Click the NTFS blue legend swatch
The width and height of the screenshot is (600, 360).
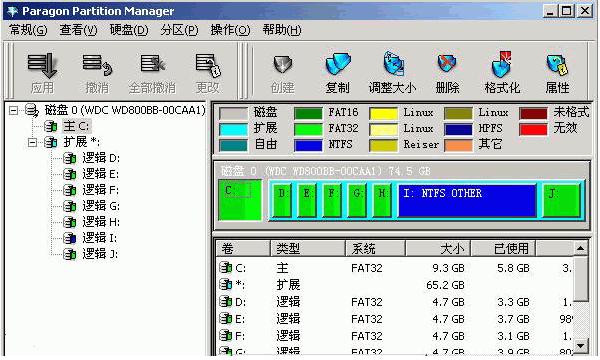(x=308, y=145)
